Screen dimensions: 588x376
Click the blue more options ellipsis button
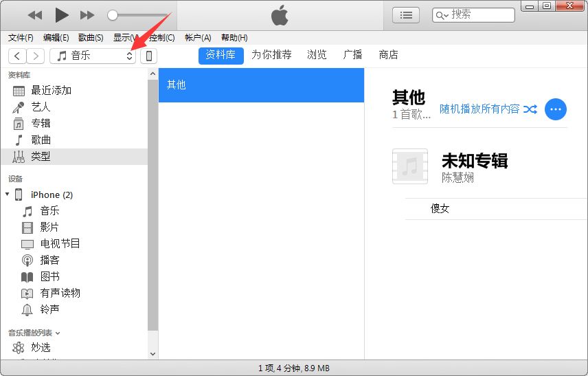click(x=555, y=109)
